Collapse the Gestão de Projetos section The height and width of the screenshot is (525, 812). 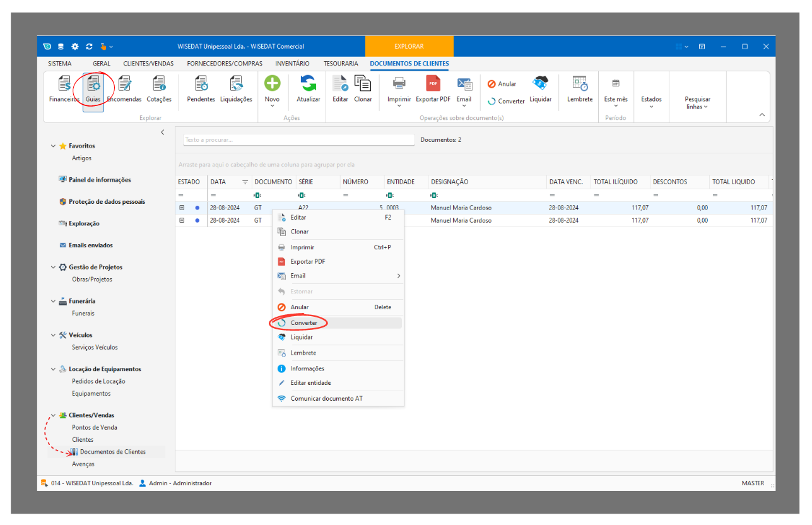(x=53, y=268)
